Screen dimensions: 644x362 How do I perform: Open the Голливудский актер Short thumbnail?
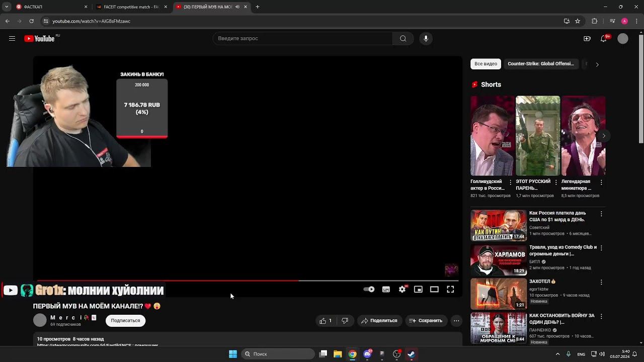[493, 136]
